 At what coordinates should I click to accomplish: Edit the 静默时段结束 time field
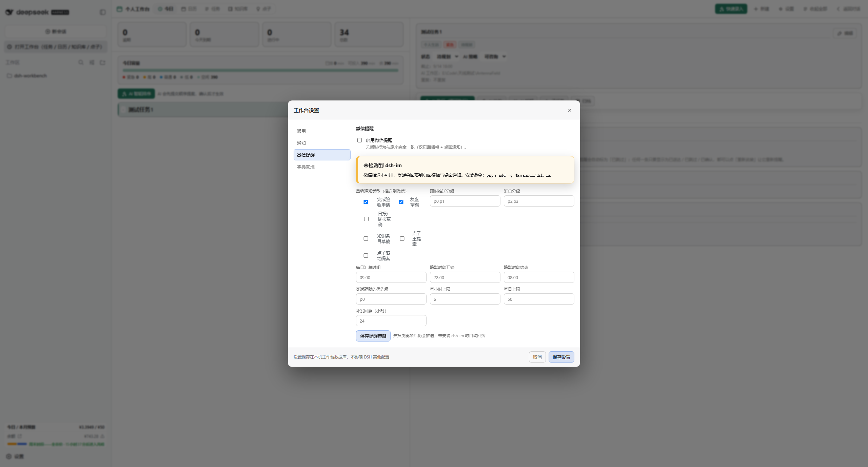coord(539,277)
